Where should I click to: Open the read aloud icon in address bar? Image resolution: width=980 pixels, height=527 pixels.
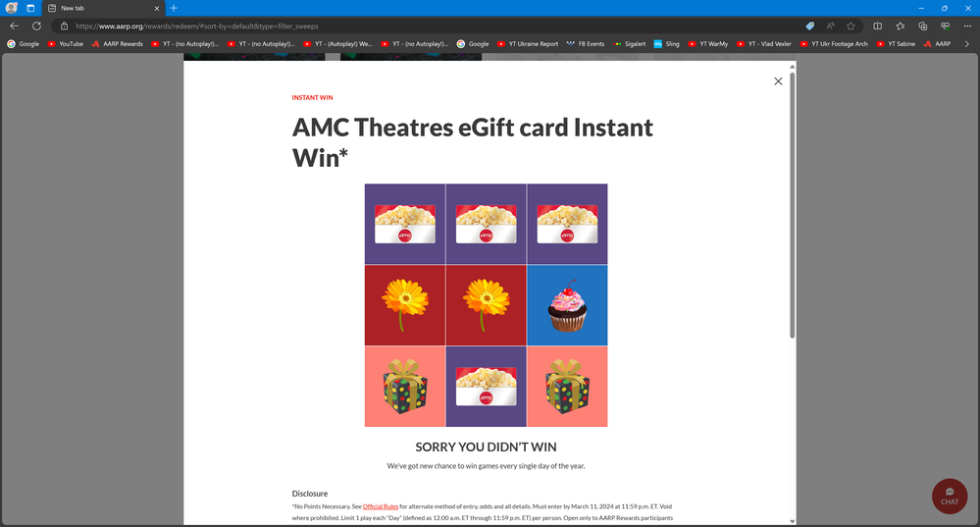tap(830, 26)
